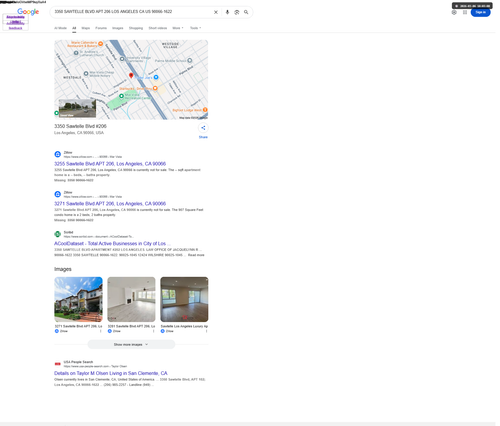Open the 3271 Sawtelle Blvd APT 206 Zillow link

tap(110, 204)
